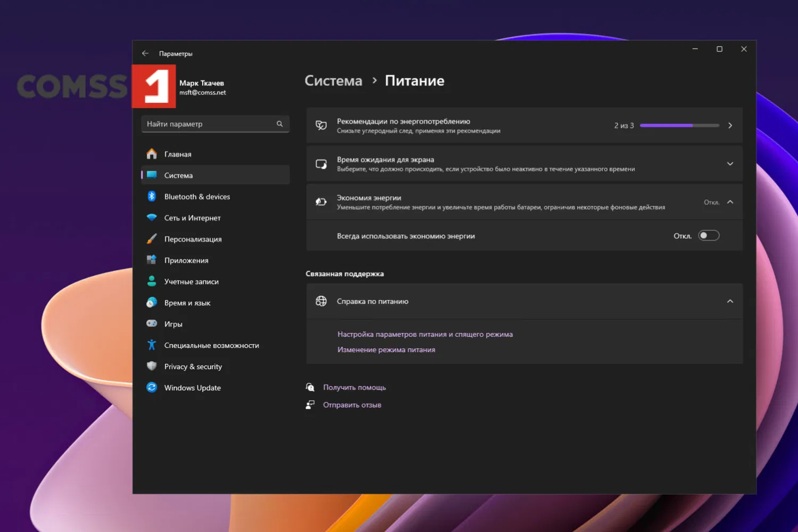Collapse the Экономия энергии section chevron
This screenshot has height=532, width=798.
730,202
